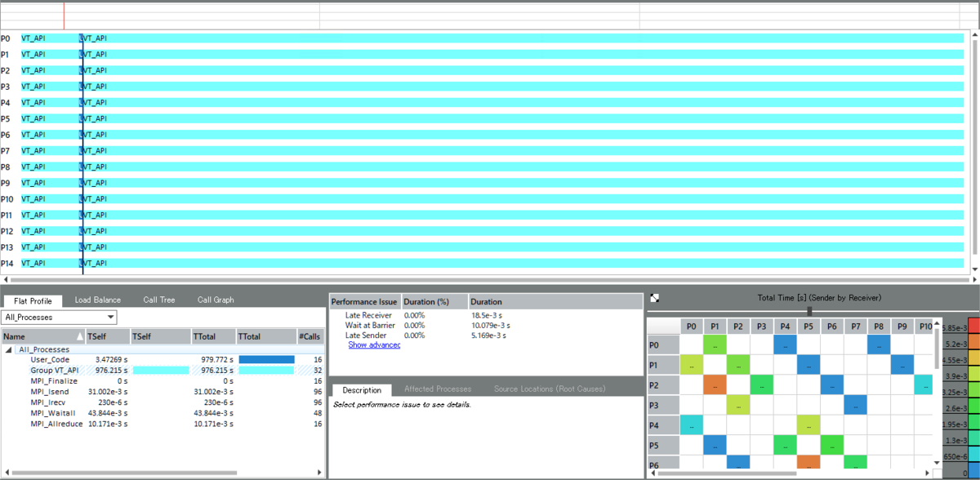980x480 pixels.
Task: Click the long VT_API bar on P12 timeline
Action: 524,231
